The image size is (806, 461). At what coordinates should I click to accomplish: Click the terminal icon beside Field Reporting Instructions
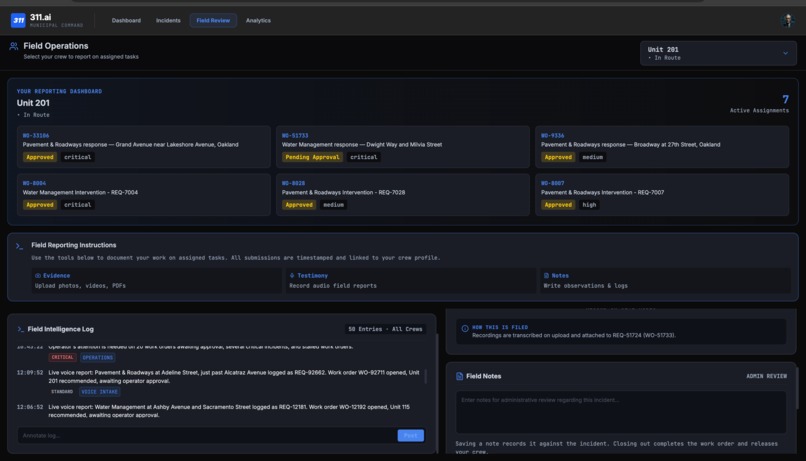(20, 246)
